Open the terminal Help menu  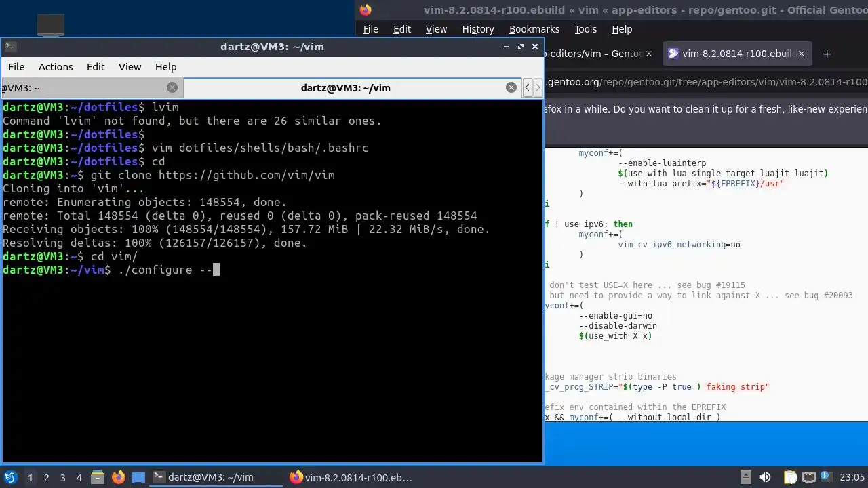pos(165,66)
